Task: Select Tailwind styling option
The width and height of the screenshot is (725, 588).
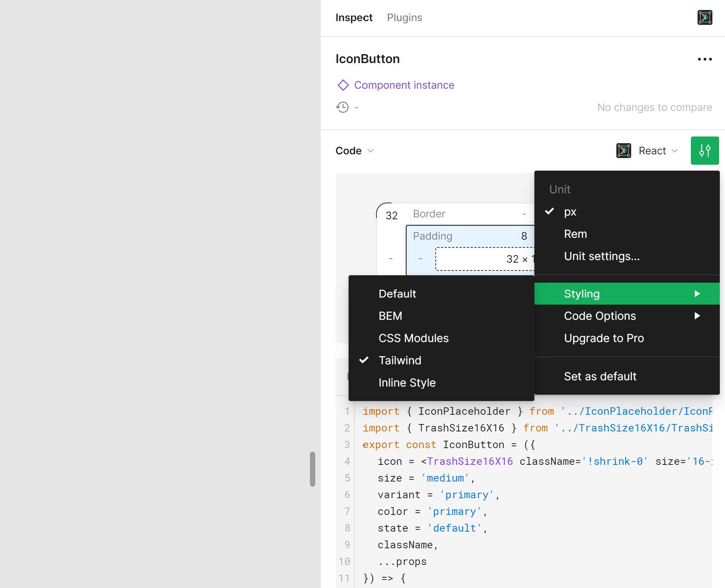Action: [x=400, y=360]
